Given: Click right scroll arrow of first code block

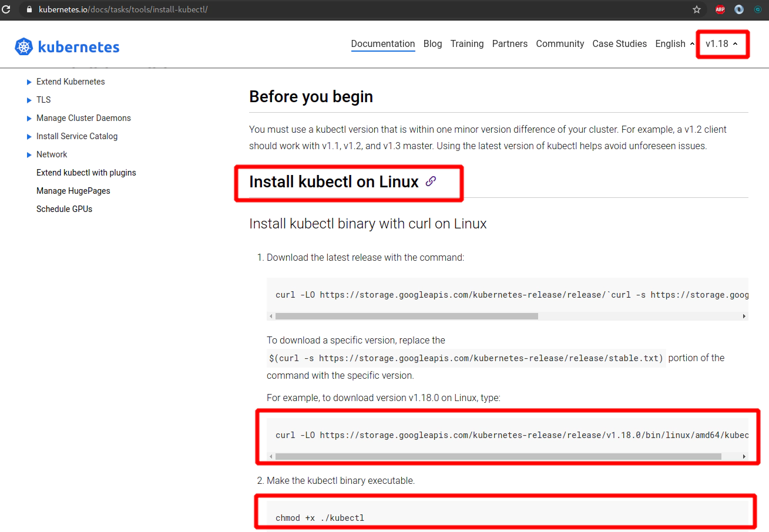Looking at the screenshot, I should [x=744, y=316].
